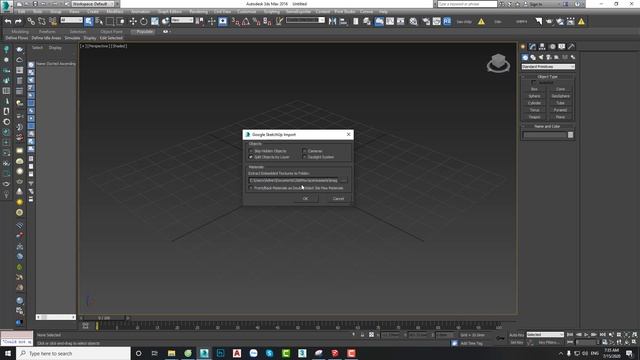Select the Cameras category icon
This screenshot has height=360, width=640.
549,58
